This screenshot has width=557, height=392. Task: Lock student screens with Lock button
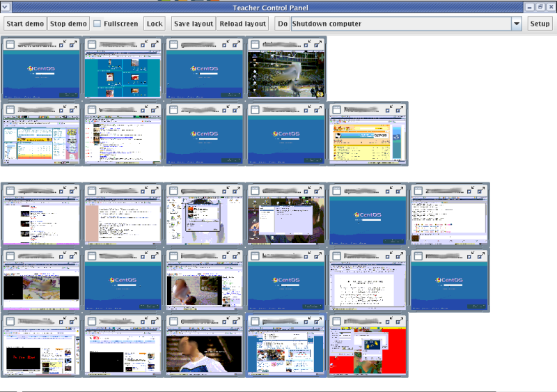point(155,24)
